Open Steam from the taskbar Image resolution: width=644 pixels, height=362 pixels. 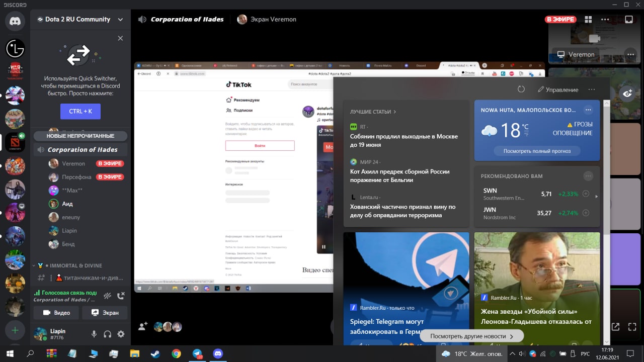click(155, 353)
